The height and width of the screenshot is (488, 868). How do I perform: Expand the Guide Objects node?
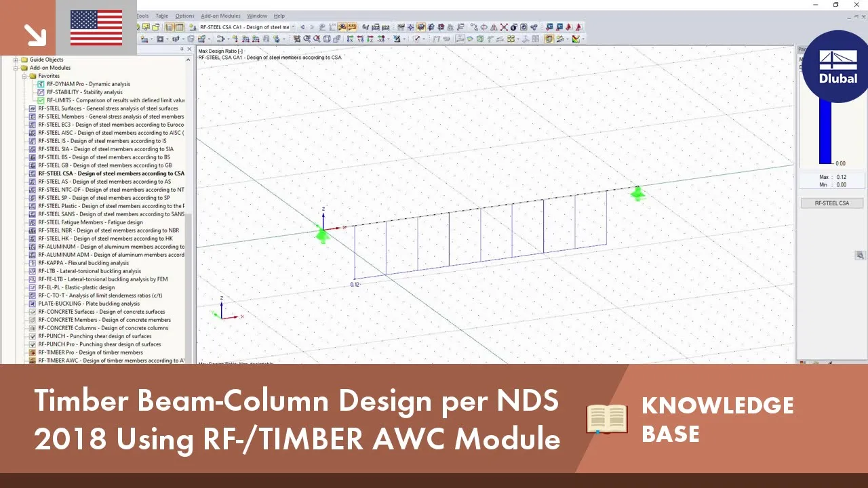tap(16, 60)
